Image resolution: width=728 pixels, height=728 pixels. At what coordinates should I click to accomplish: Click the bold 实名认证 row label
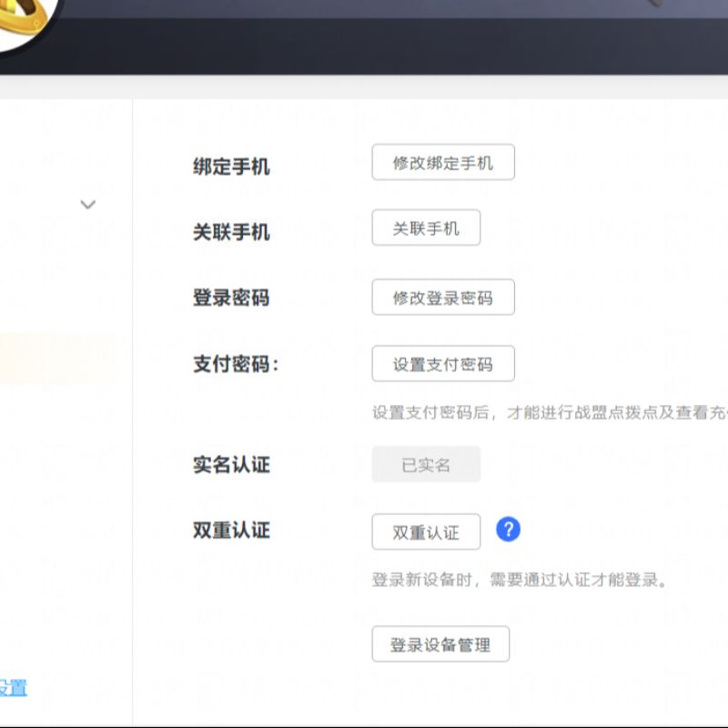pyautogui.click(x=231, y=465)
